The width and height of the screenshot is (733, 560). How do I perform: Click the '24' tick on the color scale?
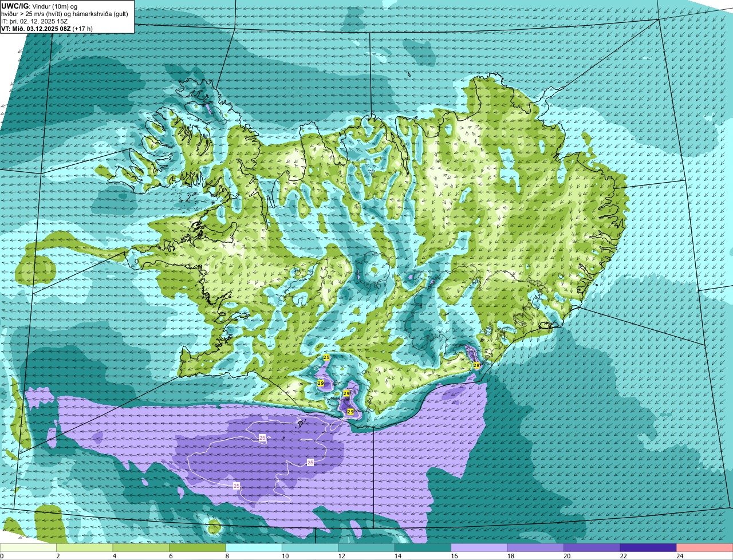click(679, 555)
